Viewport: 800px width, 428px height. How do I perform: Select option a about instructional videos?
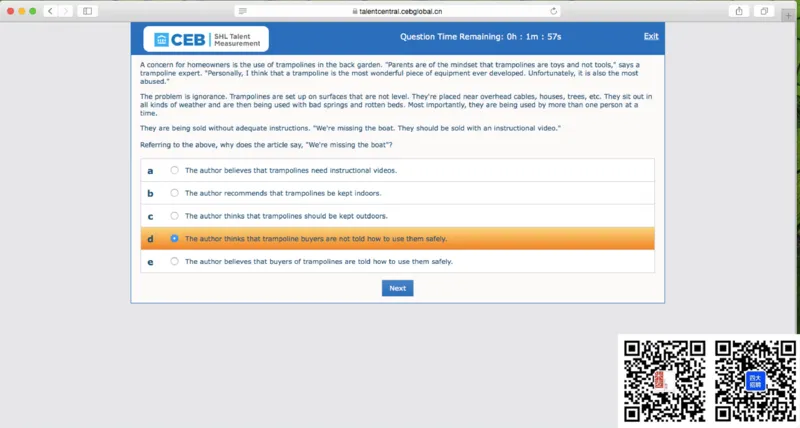(x=175, y=170)
